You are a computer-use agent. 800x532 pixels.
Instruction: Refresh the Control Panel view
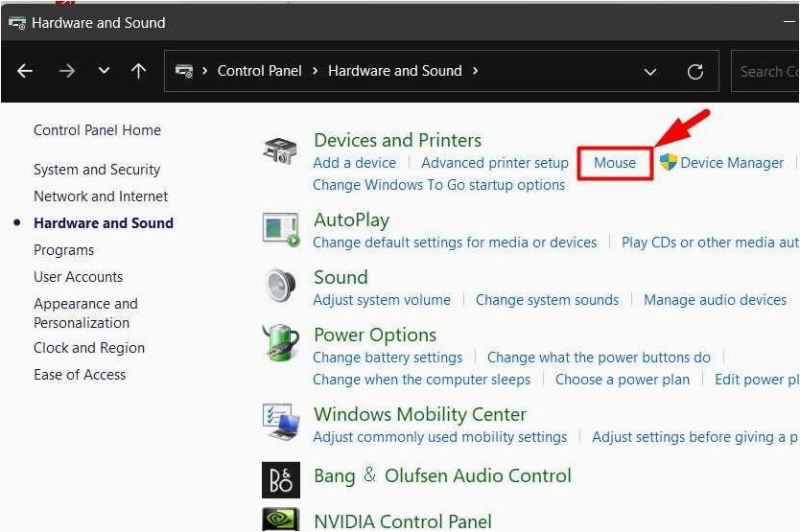pyautogui.click(x=694, y=72)
